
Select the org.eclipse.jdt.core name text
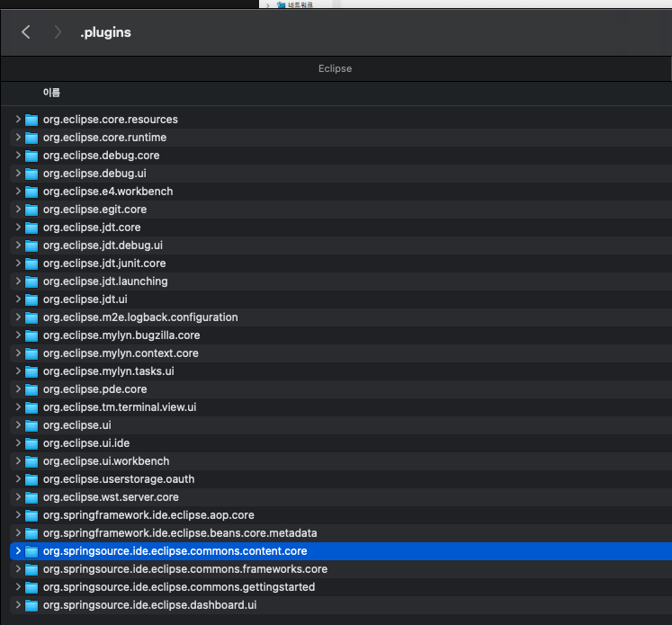coord(92,227)
